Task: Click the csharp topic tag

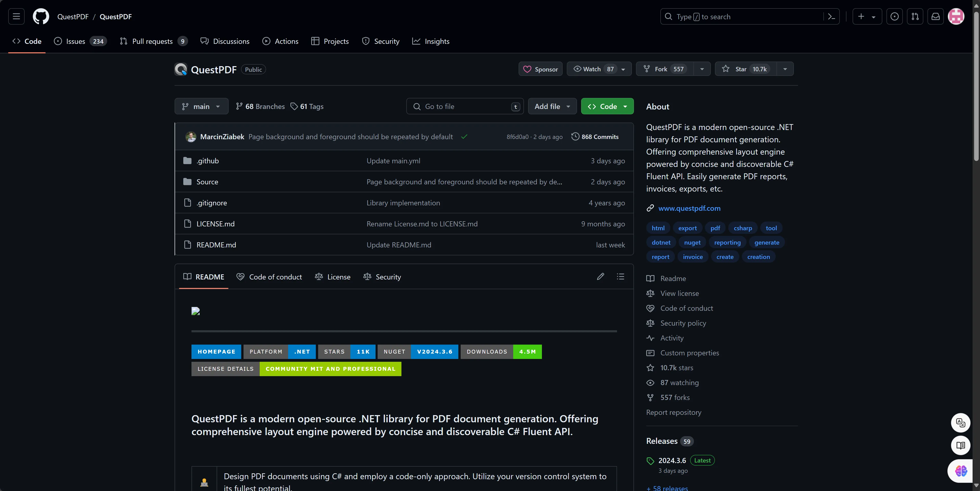Action: tap(743, 228)
